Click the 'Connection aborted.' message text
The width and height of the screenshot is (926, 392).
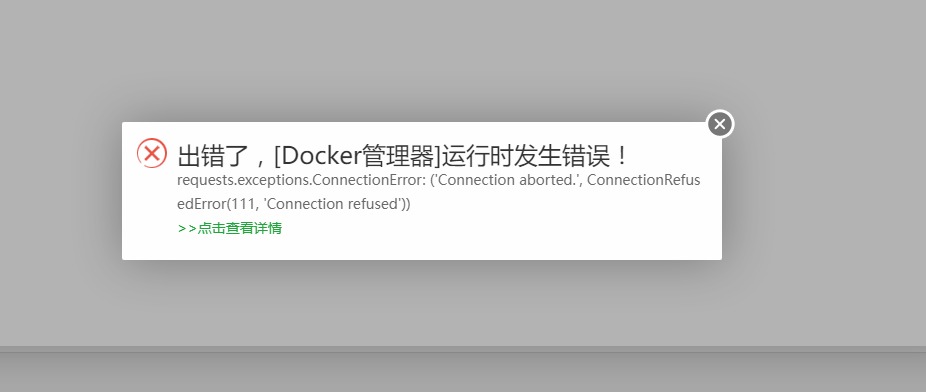tap(506, 181)
